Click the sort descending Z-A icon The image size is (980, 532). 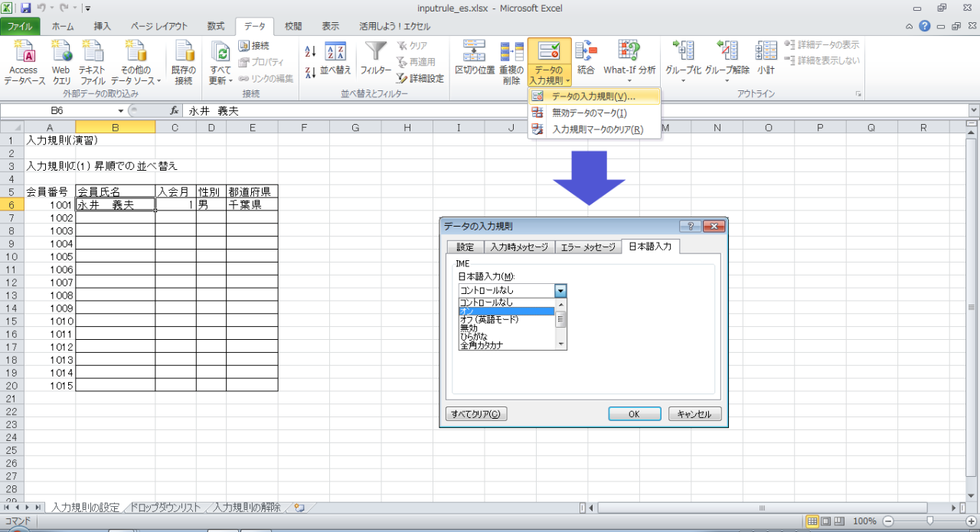310,73
